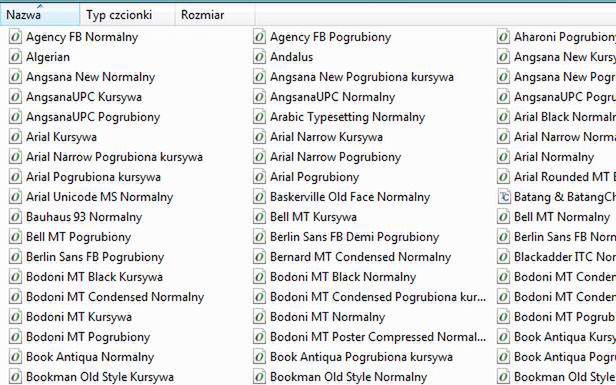This screenshot has height=385, width=616.
Task: Click the TrueType collection icon for Batang & BatangChe
Action: tap(503, 197)
